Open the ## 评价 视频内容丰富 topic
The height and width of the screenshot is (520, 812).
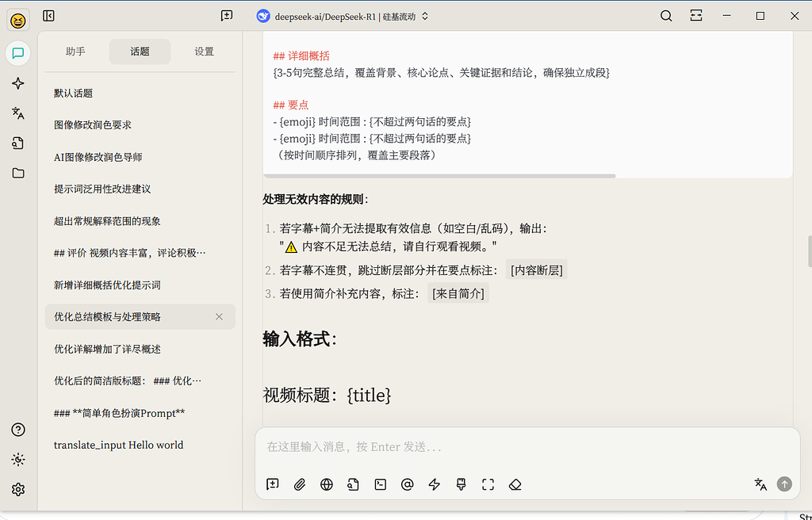140,253
